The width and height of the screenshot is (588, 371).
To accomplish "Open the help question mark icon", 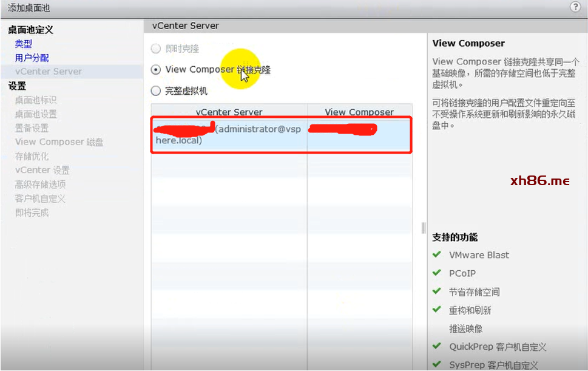I will pos(575,7).
